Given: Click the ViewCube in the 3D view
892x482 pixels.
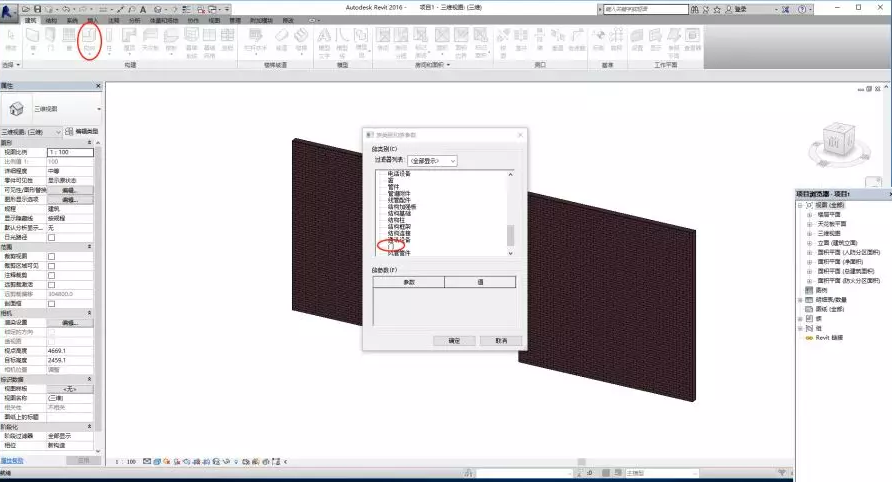Looking at the screenshot, I should (x=839, y=139).
